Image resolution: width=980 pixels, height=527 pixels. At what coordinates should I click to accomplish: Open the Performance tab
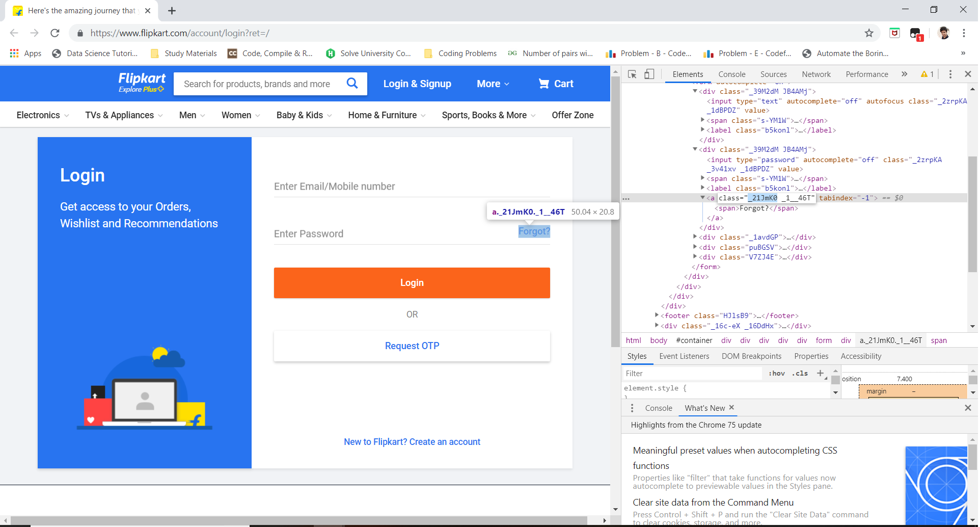[867, 74]
